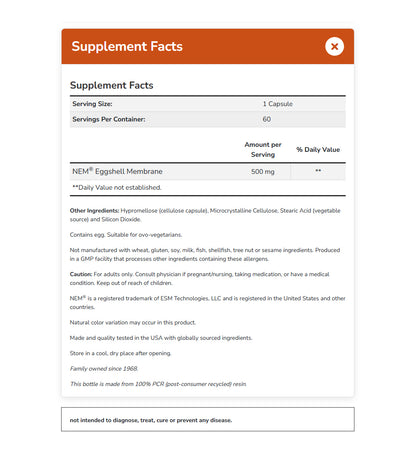Click the orange Supplement Facts header title
The height and width of the screenshot is (465, 416).
coord(127,46)
